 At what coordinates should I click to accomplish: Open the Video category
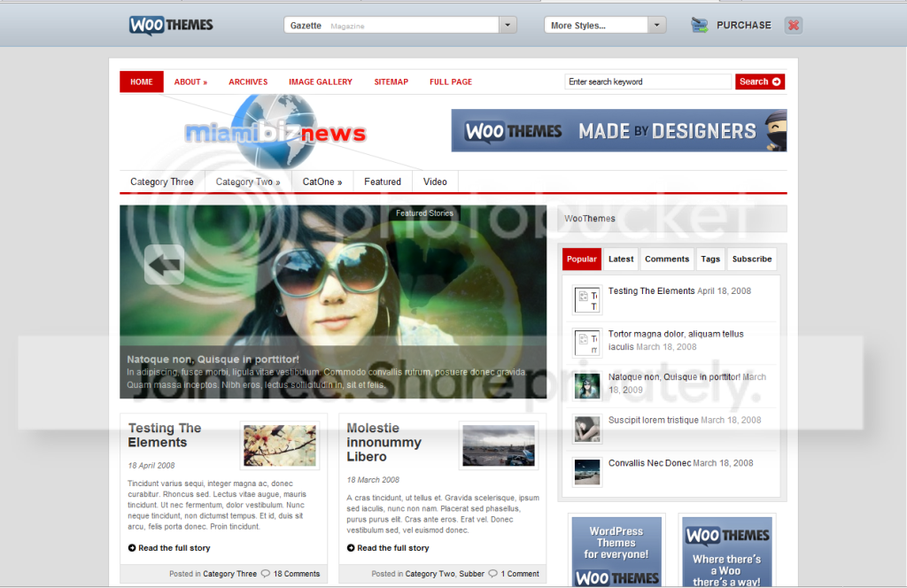click(x=435, y=182)
